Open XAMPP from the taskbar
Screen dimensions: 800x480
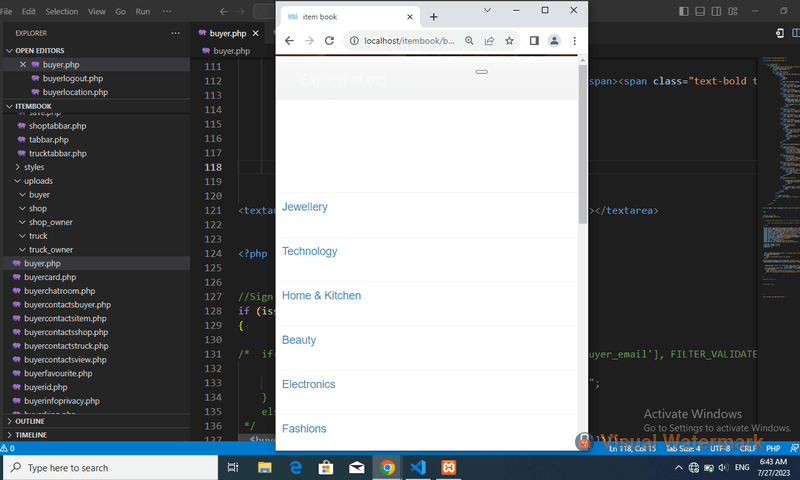(x=448, y=467)
